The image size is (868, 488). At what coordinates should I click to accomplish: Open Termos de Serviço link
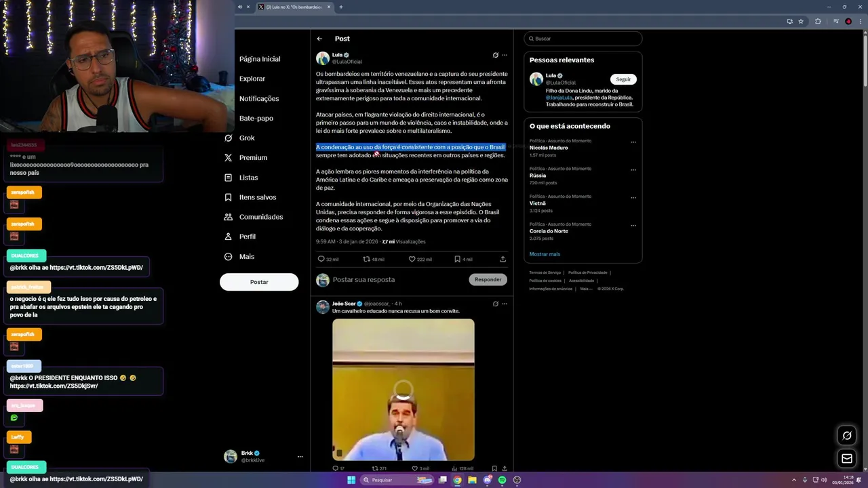[x=545, y=272]
